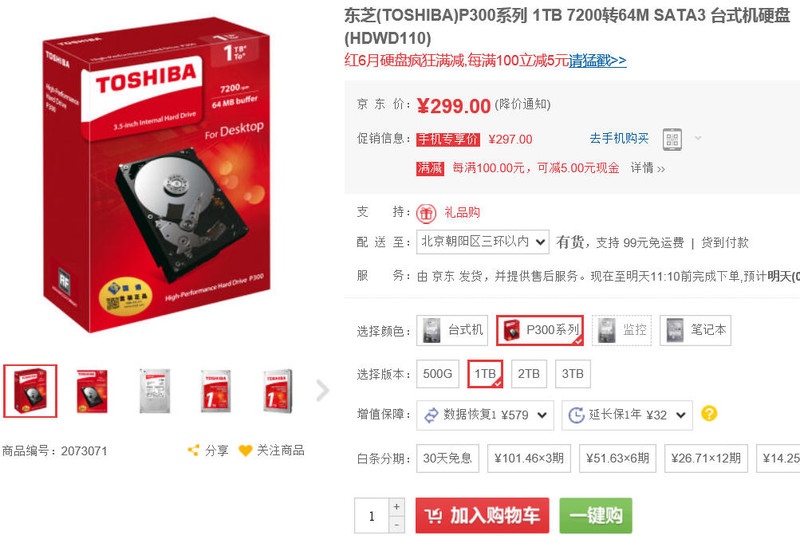Decrease quantity with the minus stepper

tap(396, 525)
